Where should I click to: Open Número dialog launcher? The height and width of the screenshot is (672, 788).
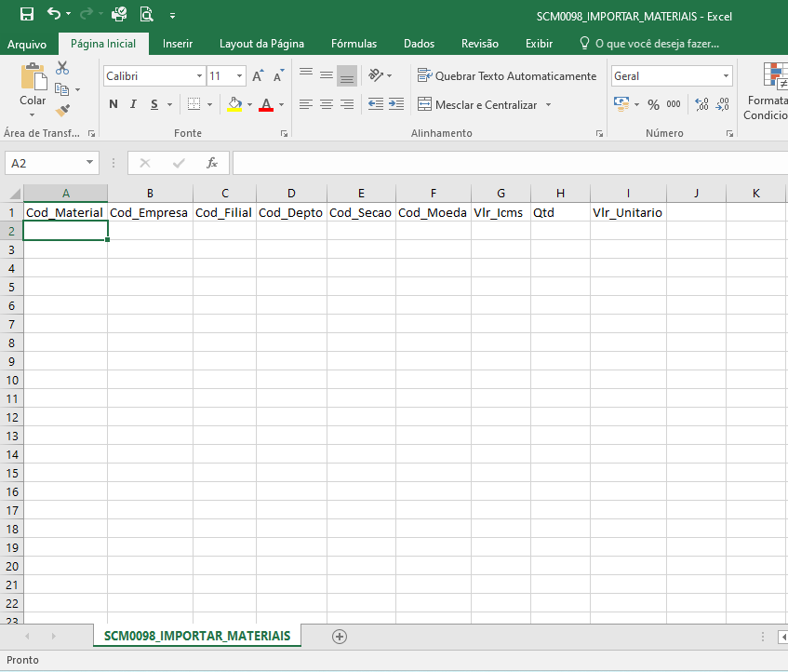729,134
